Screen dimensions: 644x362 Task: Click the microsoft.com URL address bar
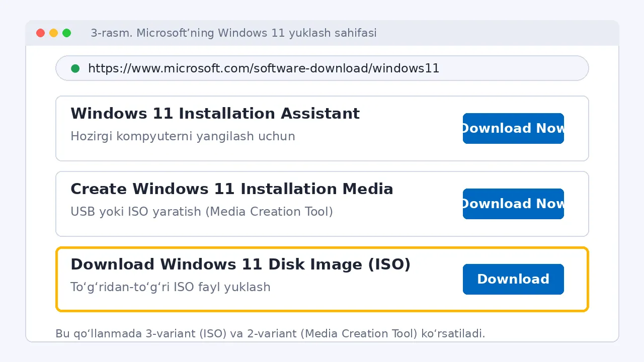click(x=322, y=68)
